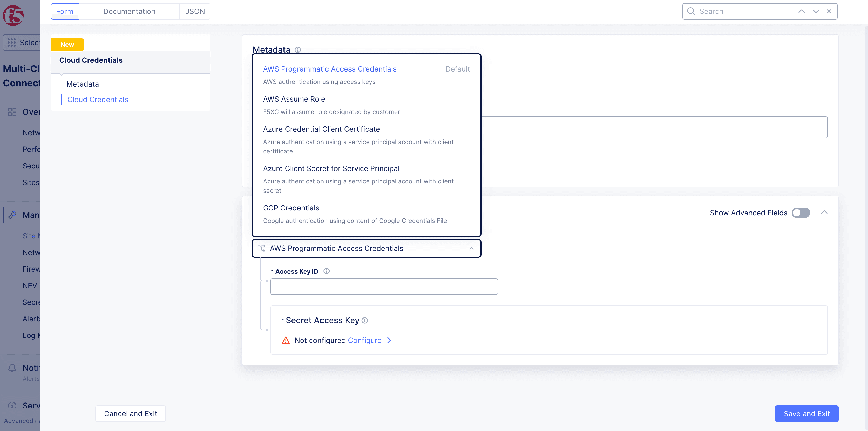This screenshot has width=868, height=431.
Task: Go to next search result arrow
Action: tap(816, 11)
